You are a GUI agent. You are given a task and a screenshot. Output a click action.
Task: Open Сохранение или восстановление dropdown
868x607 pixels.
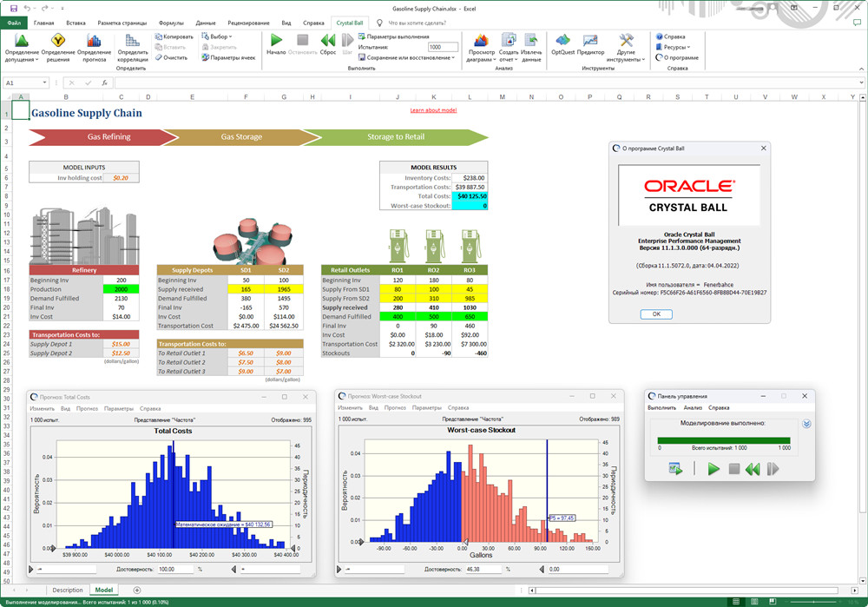click(x=407, y=57)
